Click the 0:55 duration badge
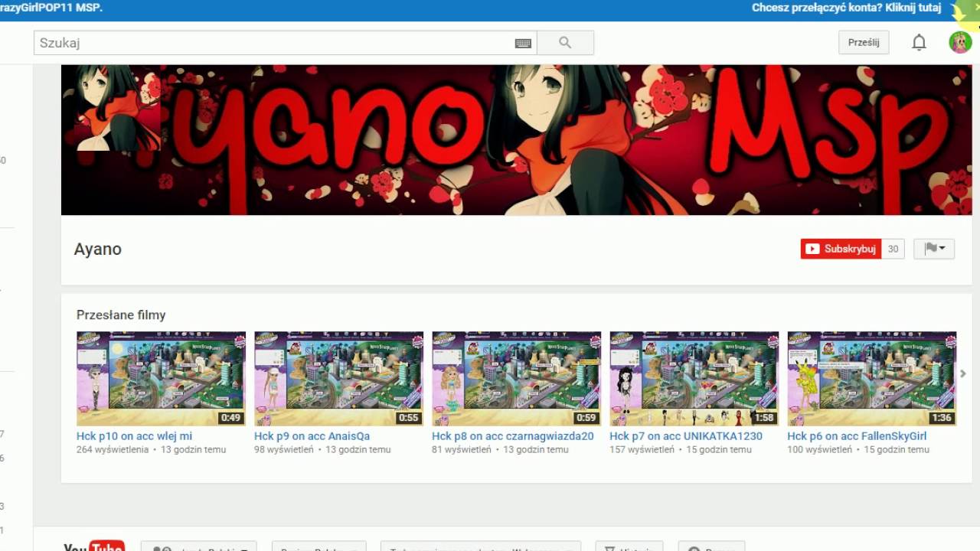980x551 pixels. 408,418
